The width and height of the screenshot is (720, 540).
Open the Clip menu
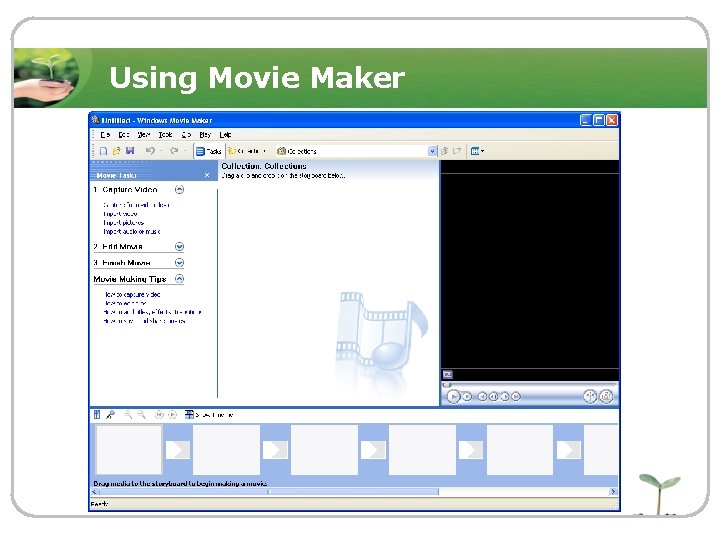click(x=186, y=135)
